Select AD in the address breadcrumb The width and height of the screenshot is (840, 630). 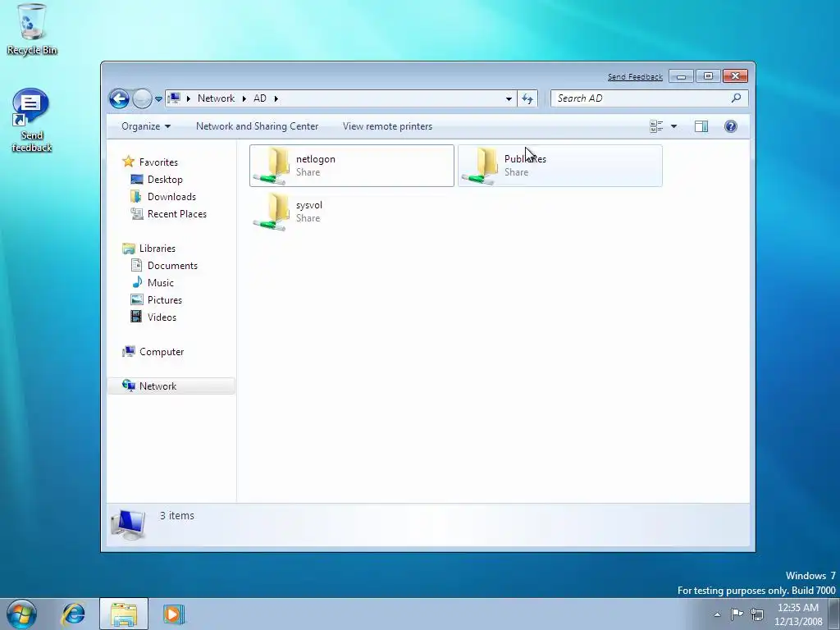click(x=260, y=98)
